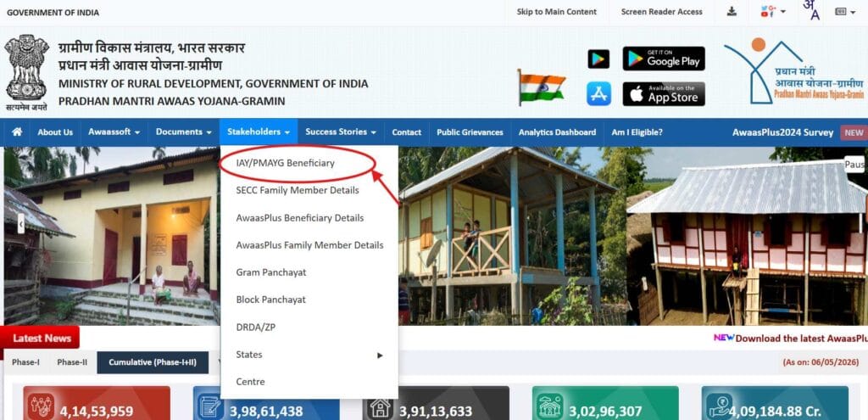
Task: Click the Indian flag image
Action: pos(541,87)
